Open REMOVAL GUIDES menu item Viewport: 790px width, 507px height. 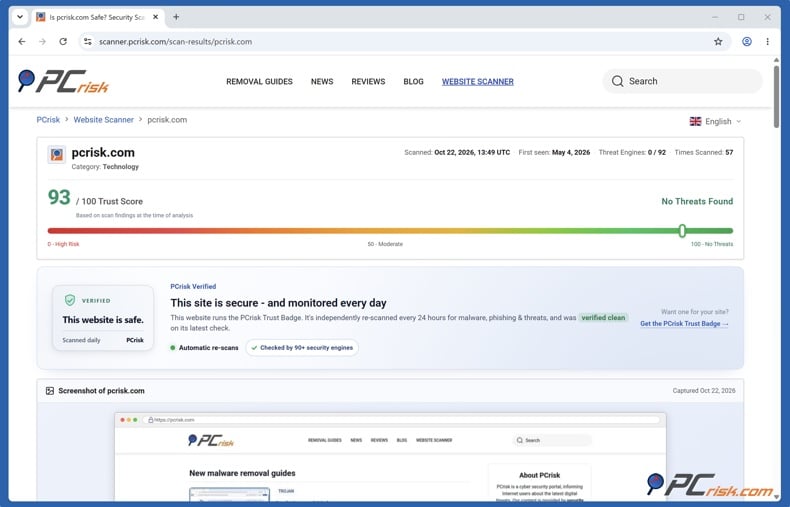[259, 82]
